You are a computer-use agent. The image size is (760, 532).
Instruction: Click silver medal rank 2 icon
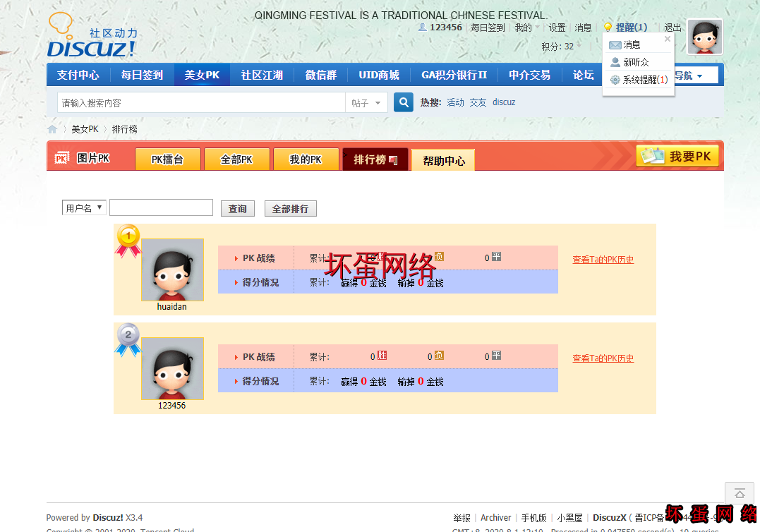[128, 339]
